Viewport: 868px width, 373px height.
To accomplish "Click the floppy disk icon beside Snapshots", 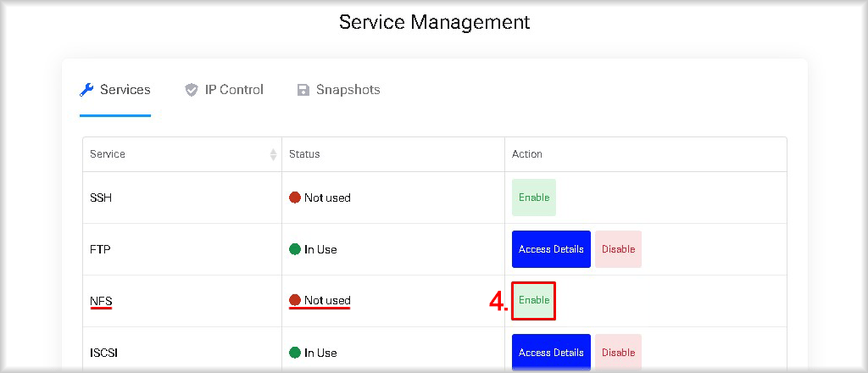I will tap(303, 90).
